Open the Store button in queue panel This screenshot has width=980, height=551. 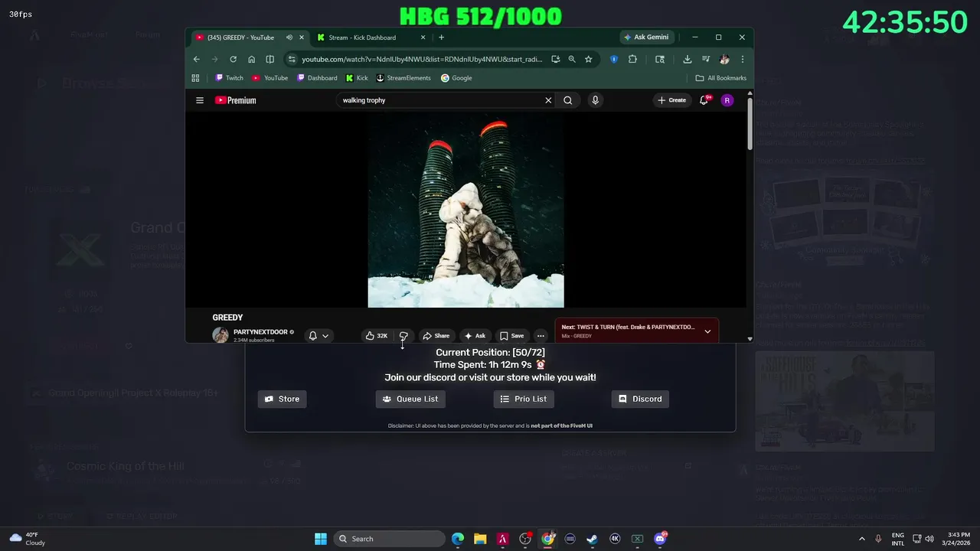(x=282, y=399)
